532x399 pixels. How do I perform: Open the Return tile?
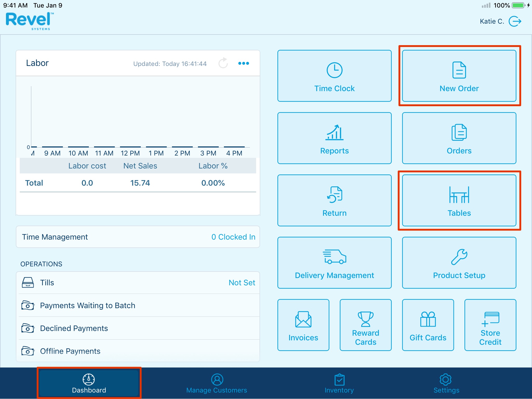click(x=334, y=200)
